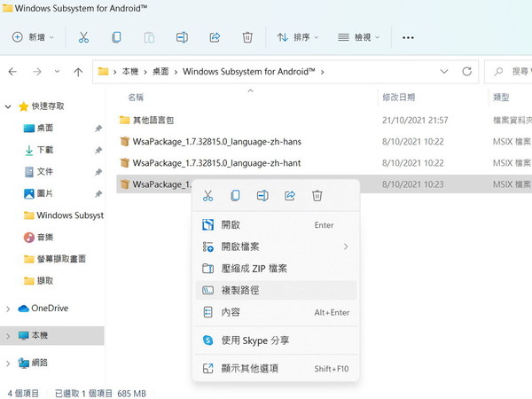
Task: Click the Cut icon in the context menu
Action: coord(207,196)
